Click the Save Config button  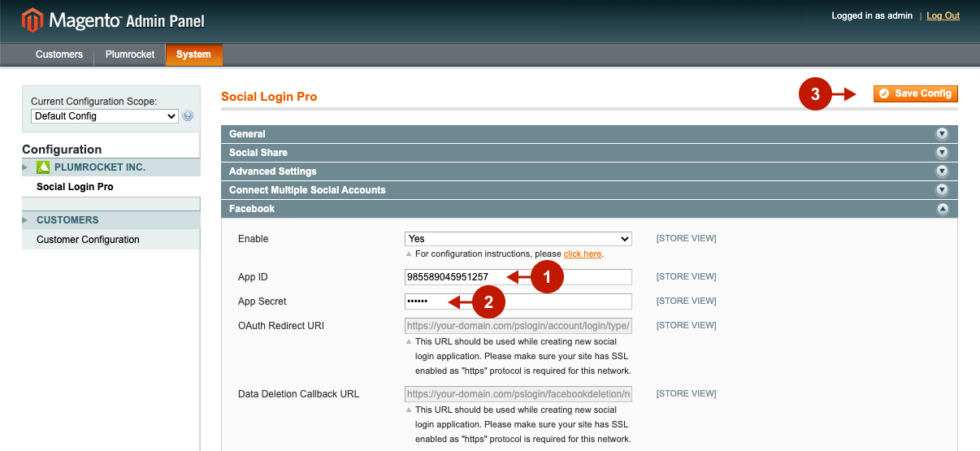tap(916, 93)
